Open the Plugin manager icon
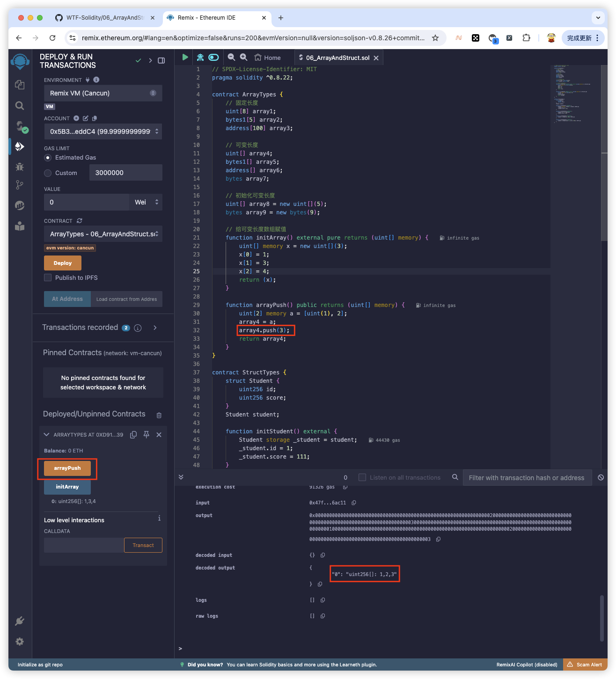 20,621
